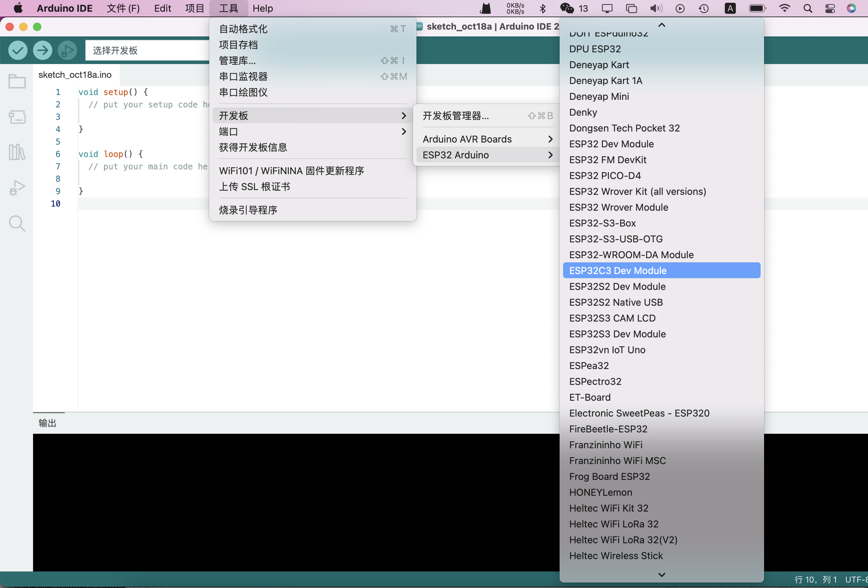Open the Edit menu
This screenshot has width=868, height=588.
point(162,8)
